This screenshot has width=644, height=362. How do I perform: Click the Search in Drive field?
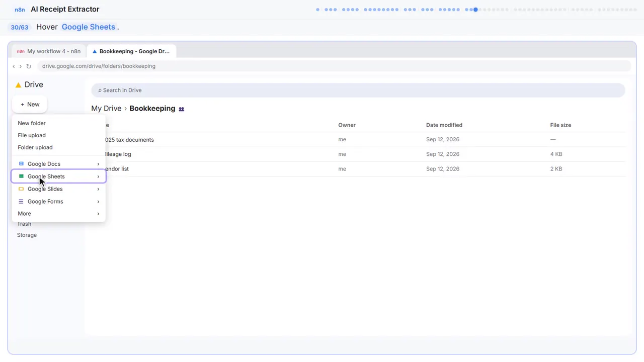coord(358,90)
